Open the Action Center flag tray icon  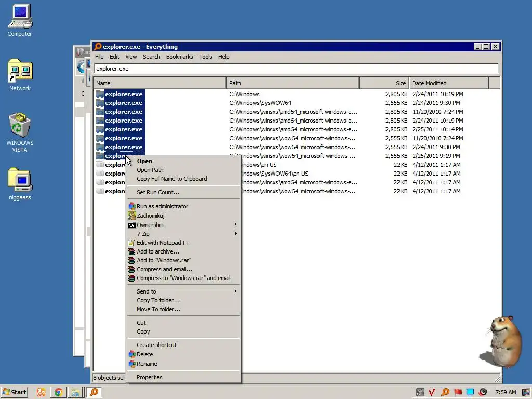tap(458, 392)
